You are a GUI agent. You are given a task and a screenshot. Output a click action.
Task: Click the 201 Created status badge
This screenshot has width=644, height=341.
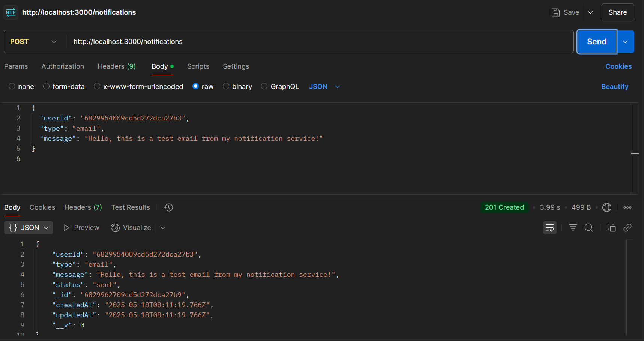504,207
